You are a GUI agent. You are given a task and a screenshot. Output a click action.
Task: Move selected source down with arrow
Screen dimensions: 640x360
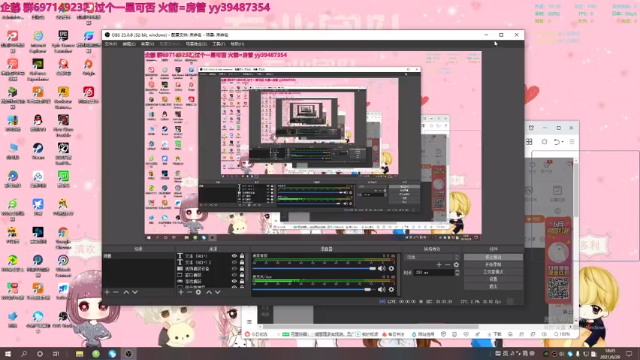tap(218, 292)
